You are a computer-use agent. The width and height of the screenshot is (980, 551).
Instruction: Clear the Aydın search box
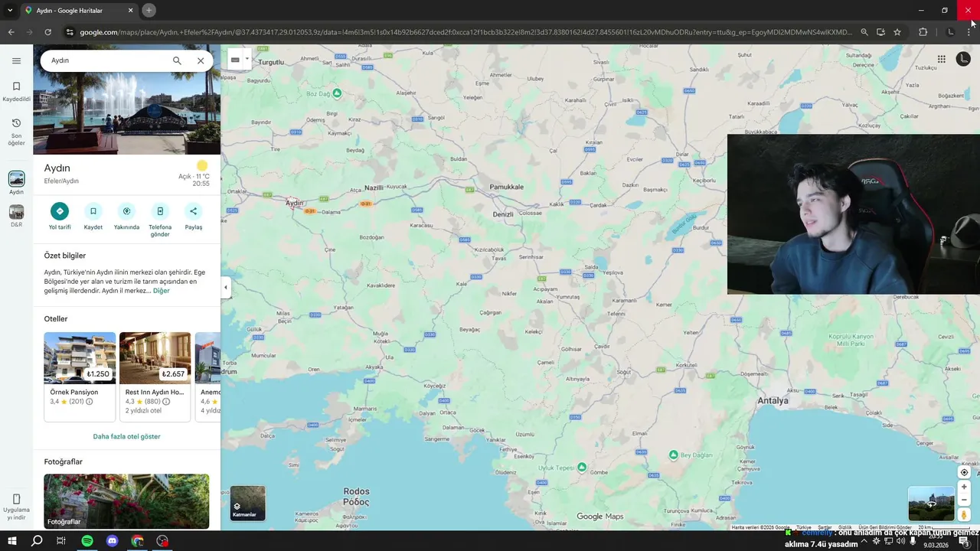[201, 60]
